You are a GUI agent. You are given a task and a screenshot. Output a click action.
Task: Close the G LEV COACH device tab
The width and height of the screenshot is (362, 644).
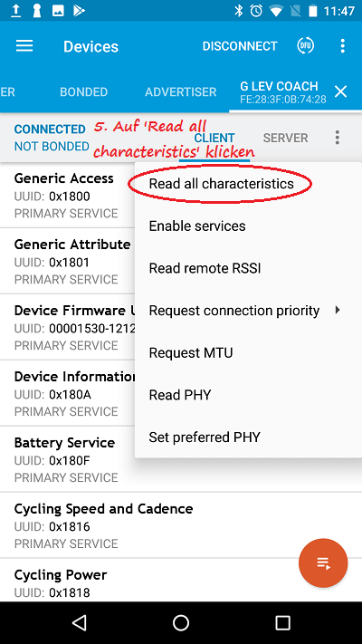coord(340,91)
